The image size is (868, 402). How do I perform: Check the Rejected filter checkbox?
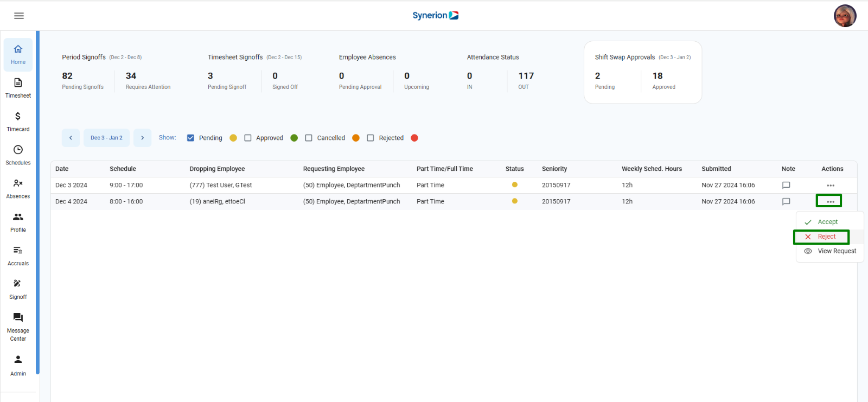coord(371,138)
